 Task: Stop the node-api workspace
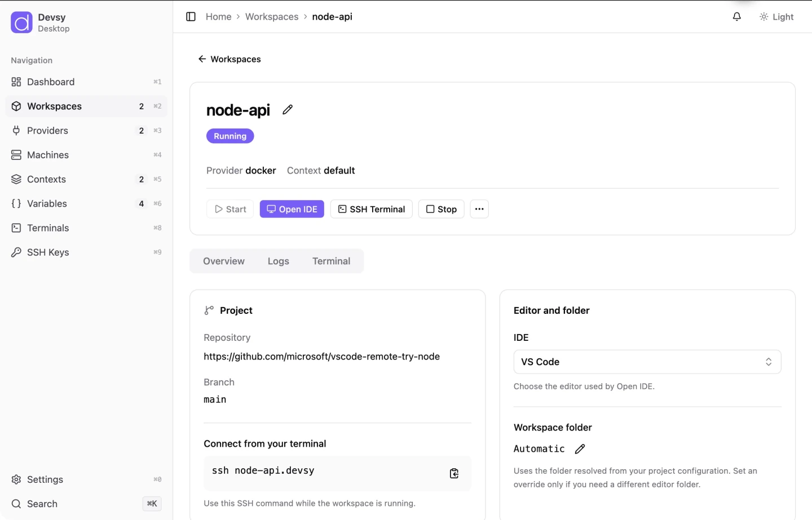click(442, 209)
